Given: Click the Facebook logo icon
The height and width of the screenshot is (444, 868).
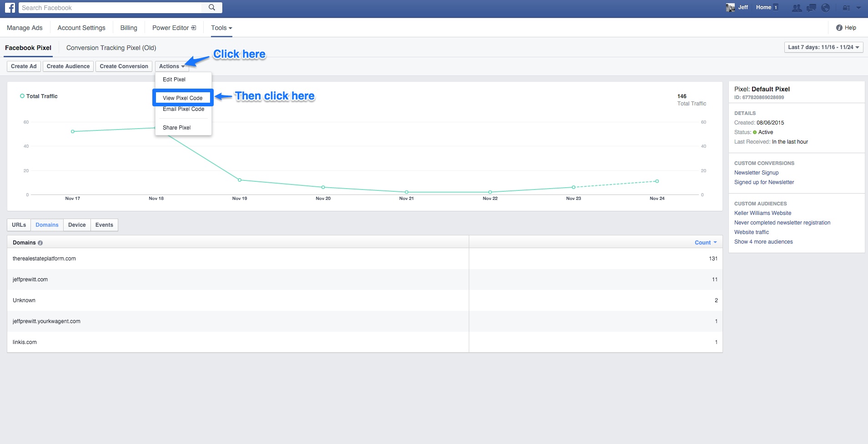Looking at the screenshot, I should click(10, 8).
